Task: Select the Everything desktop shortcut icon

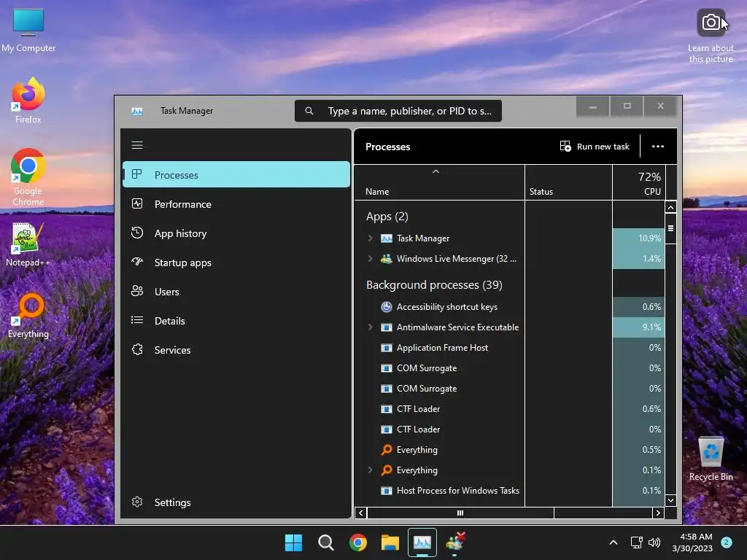Action: pos(28,315)
